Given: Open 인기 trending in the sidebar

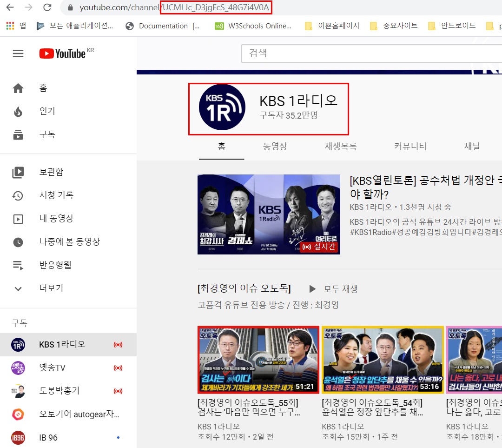Looking at the screenshot, I should point(68,111).
